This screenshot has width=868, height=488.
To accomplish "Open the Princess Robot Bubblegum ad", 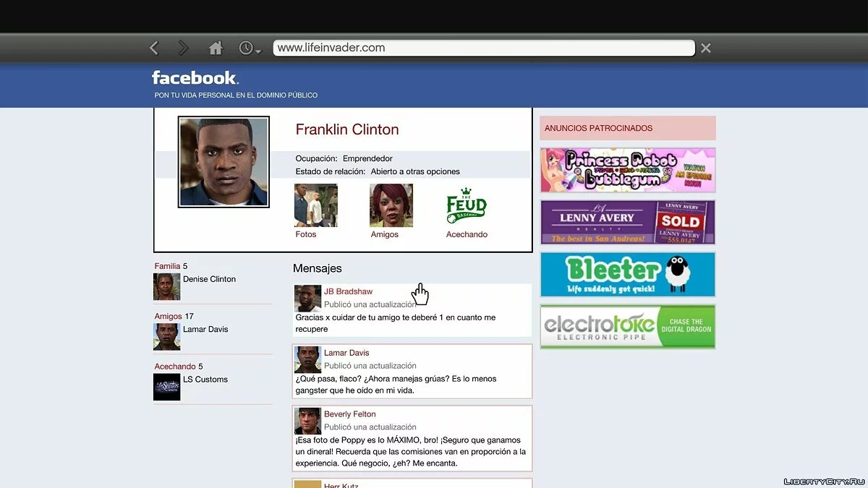I will pos(627,170).
